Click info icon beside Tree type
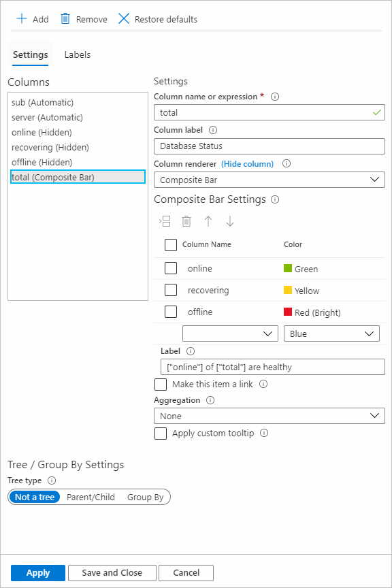Image resolution: width=392 pixels, height=588 pixels. tap(52, 480)
